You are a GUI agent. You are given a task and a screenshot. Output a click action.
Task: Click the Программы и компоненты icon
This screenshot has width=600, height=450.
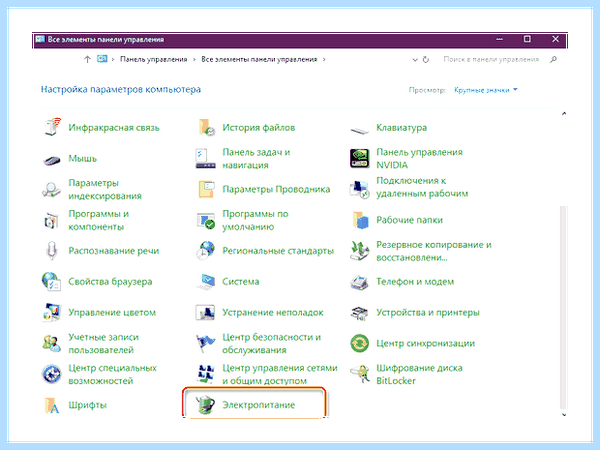click(51, 220)
